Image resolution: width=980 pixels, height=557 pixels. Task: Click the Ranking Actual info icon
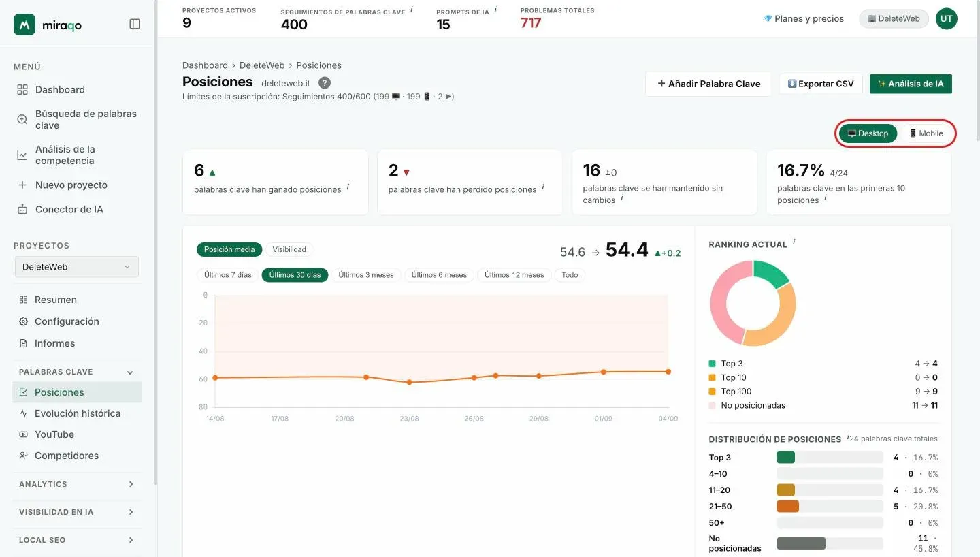794,242
